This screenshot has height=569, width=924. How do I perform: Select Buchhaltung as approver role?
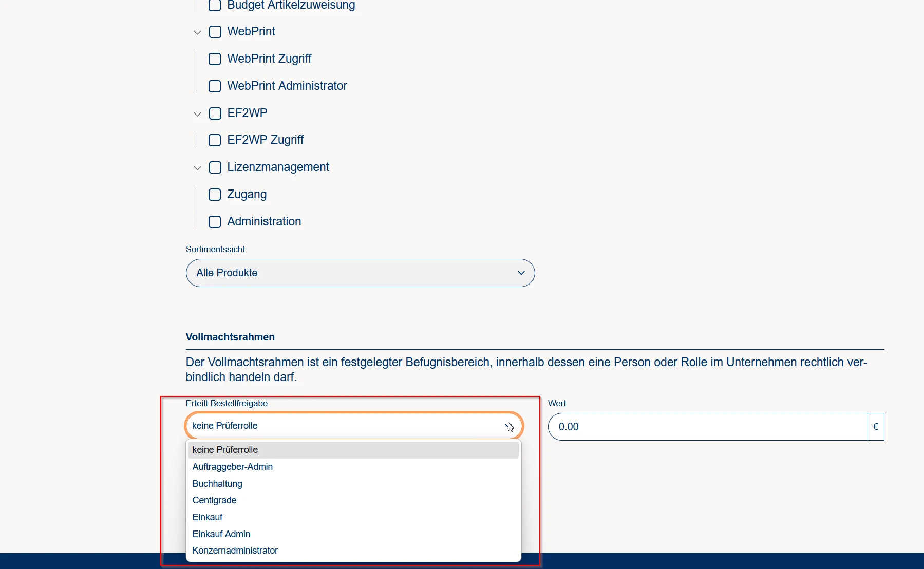(217, 484)
